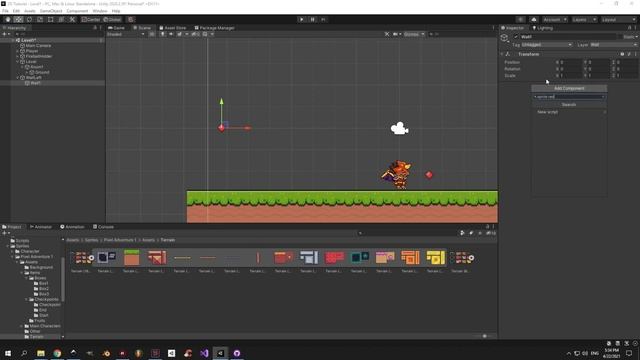Open the cloud services icon
This screenshot has width=640, height=360.
(533, 20)
